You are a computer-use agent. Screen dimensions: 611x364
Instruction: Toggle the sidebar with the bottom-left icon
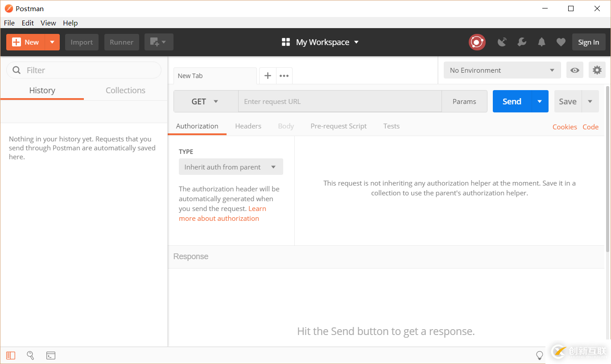point(11,356)
